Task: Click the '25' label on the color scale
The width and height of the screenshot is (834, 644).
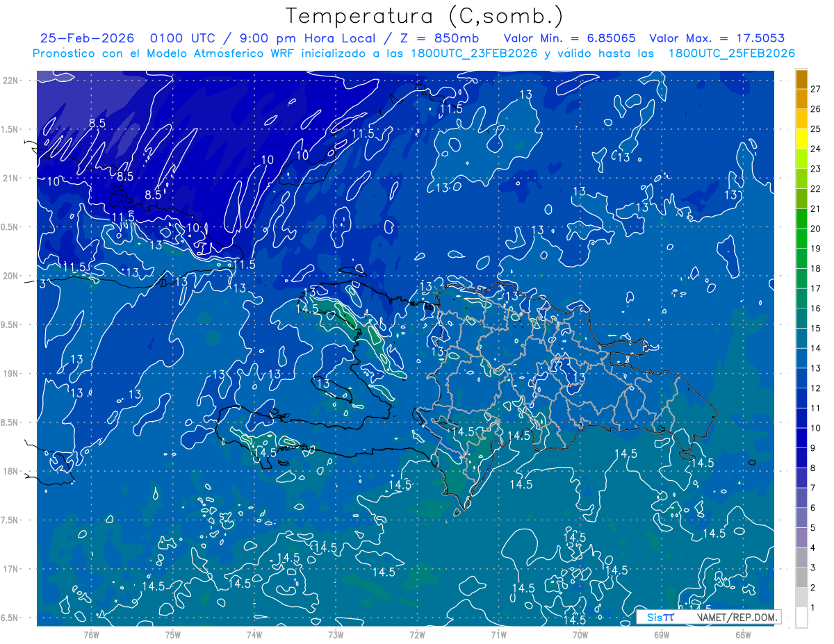Action: point(816,129)
